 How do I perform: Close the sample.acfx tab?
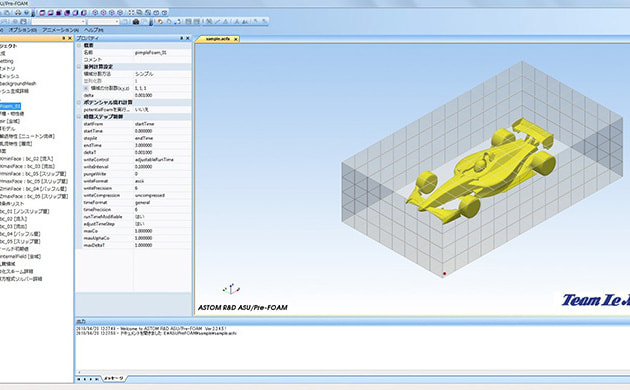pyautogui.click(x=236, y=39)
